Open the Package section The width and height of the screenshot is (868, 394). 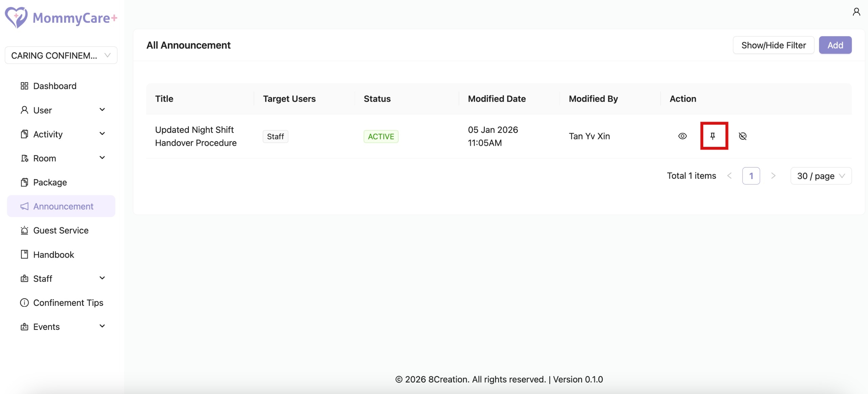click(50, 182)
